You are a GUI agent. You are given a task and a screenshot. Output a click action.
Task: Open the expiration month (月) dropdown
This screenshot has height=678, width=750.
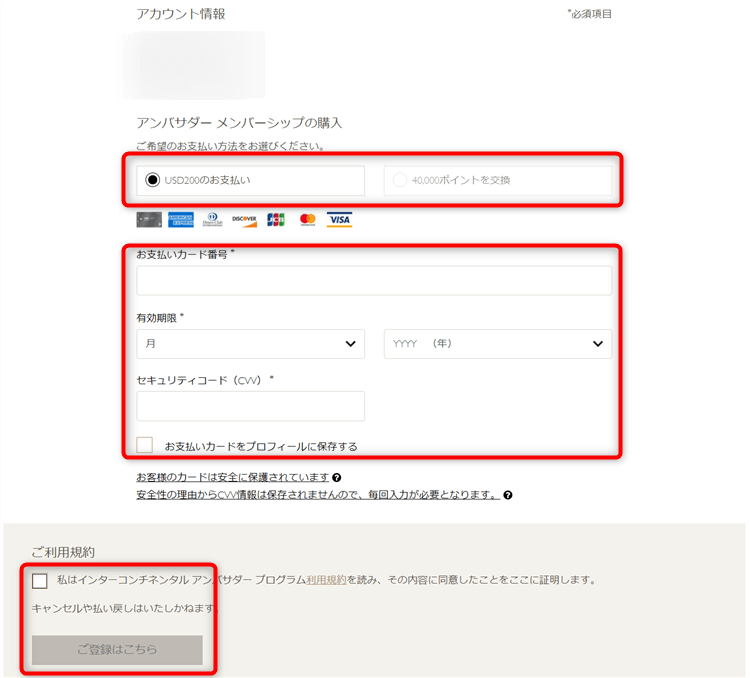tap(250, 343)
